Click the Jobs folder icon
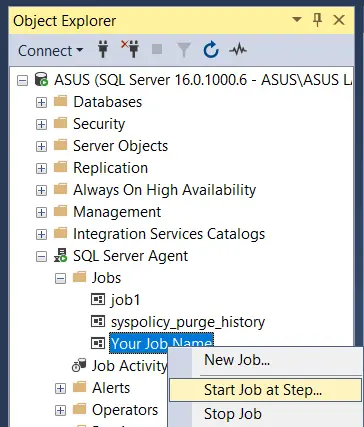 80,277
